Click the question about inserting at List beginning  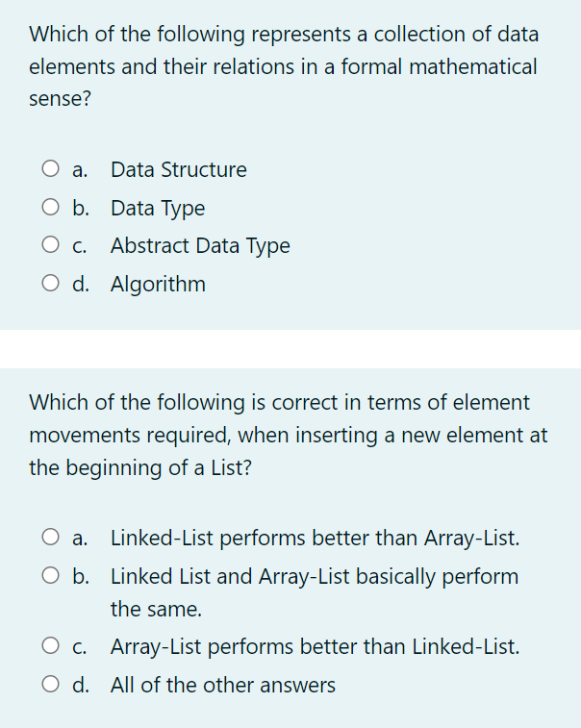point(288,435)
